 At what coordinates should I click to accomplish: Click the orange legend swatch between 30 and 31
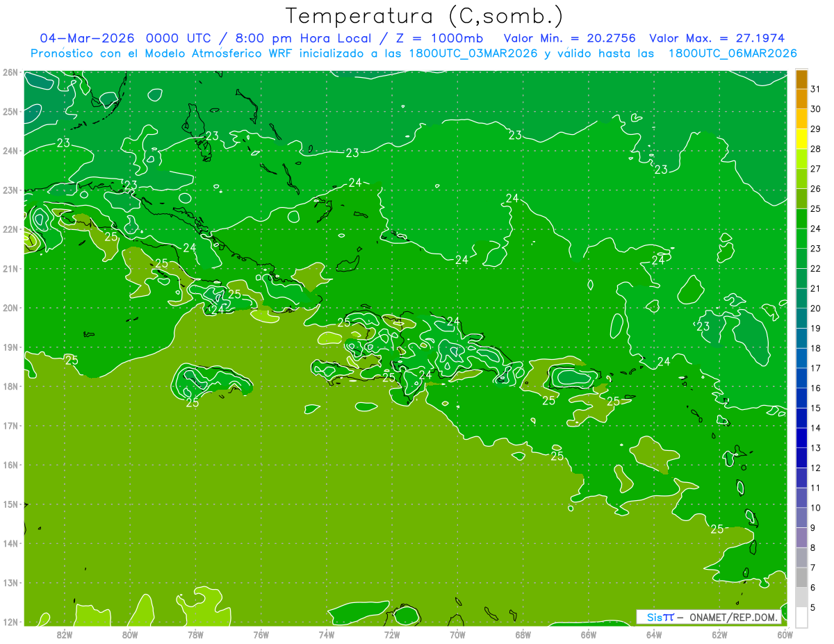pos(801,99)
